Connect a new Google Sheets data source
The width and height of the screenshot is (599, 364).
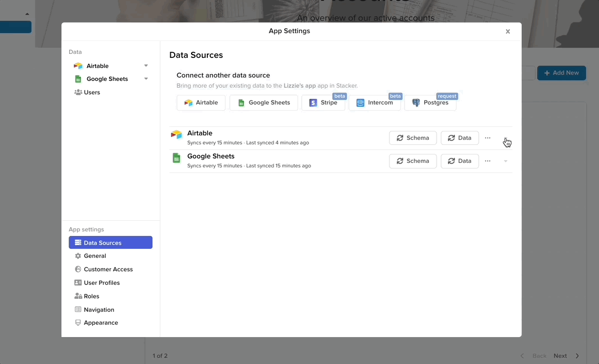pos(264,102)
